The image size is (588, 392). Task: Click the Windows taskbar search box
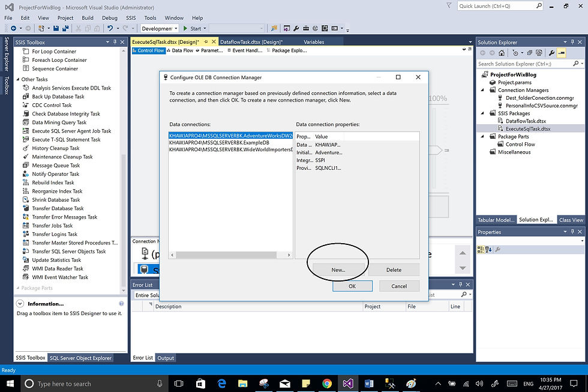(94, 384)
